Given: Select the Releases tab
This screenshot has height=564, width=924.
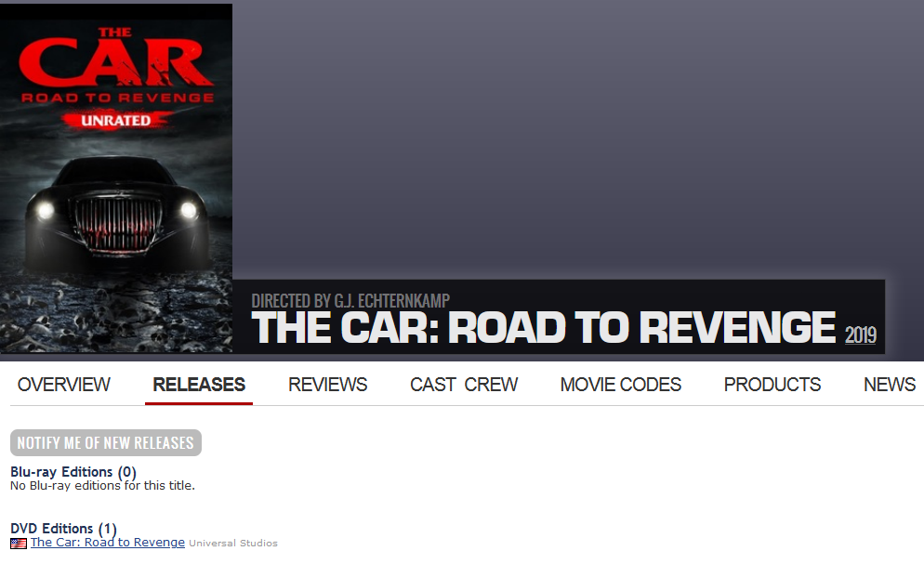Looking at the screenshot, I should (199, 385).
